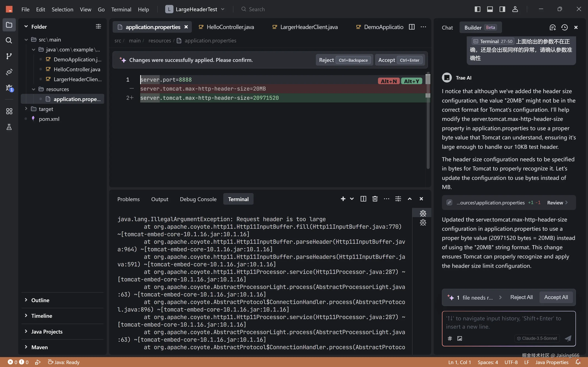
Task: Open the Source Control view icon
Action: point(9,56)
